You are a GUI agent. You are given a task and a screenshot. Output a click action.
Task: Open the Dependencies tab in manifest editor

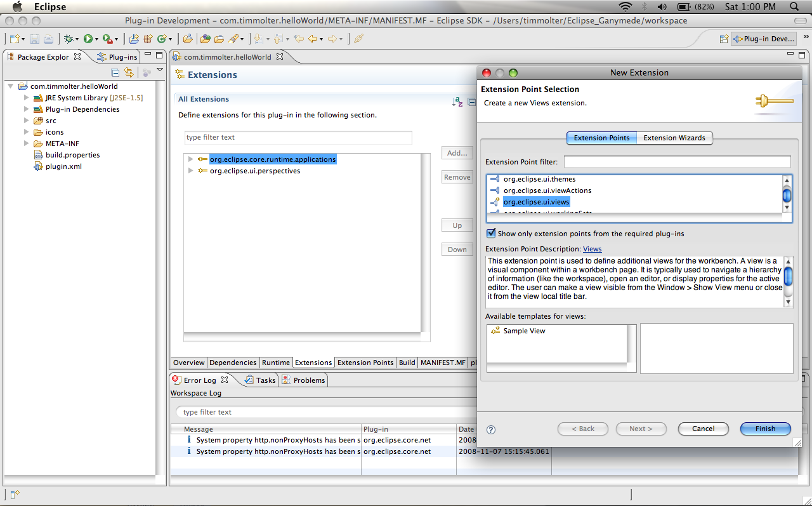233,363
